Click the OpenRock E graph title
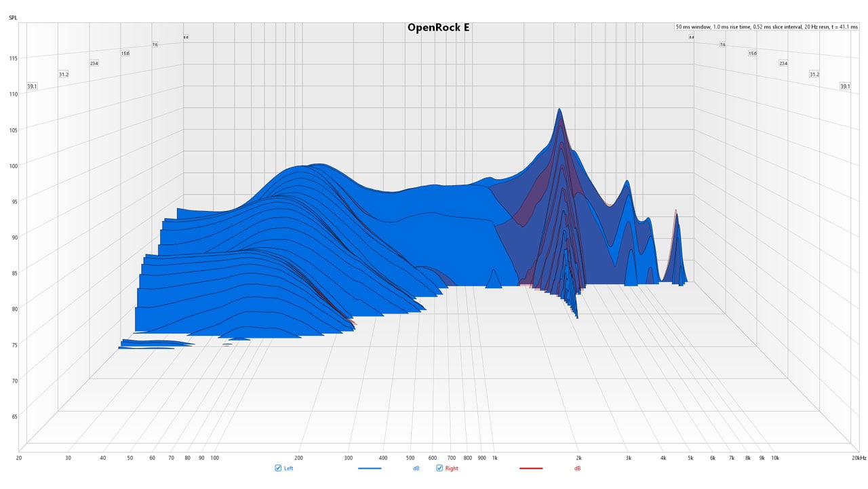Image resolution: width=868 pixels, height=489 pixels. (x=438, y=28)
